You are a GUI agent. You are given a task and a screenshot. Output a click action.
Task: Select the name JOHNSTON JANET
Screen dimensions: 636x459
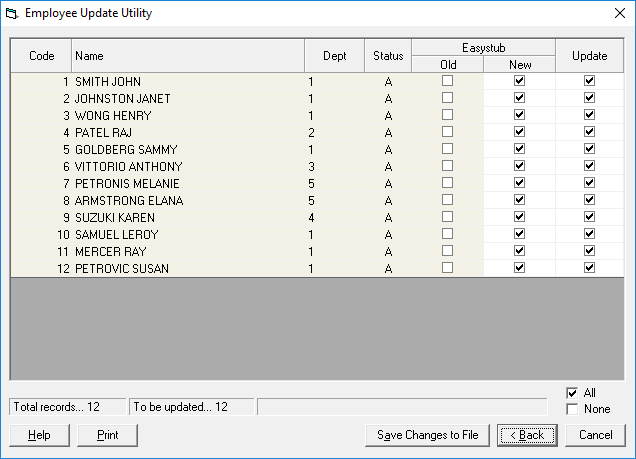pos(122,99)
